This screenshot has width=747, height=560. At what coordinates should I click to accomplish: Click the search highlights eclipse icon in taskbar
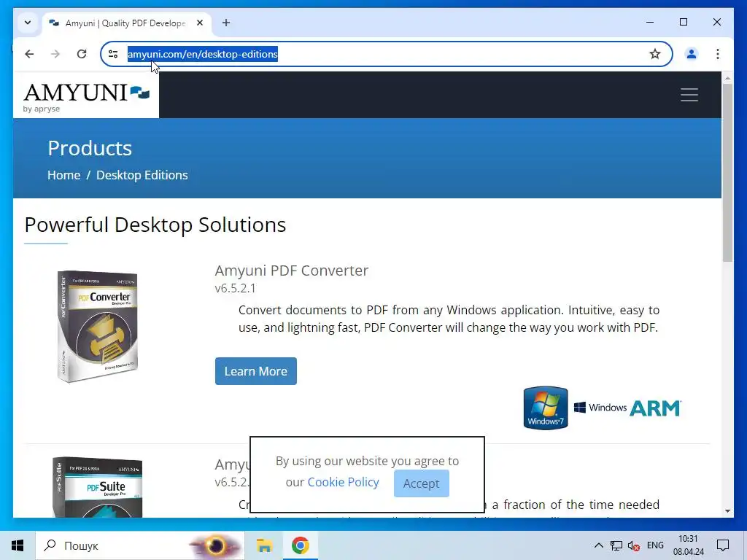point(215,545)
